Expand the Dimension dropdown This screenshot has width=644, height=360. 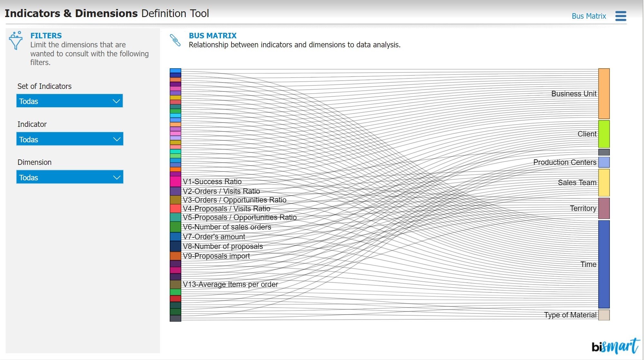pos(70,177)
